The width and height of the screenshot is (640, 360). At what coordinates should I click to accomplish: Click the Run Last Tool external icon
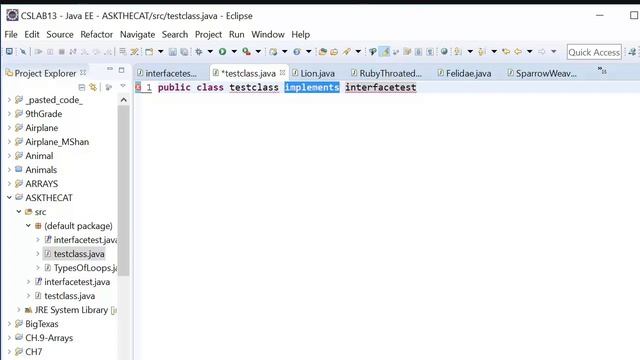[x=246, y=51]
